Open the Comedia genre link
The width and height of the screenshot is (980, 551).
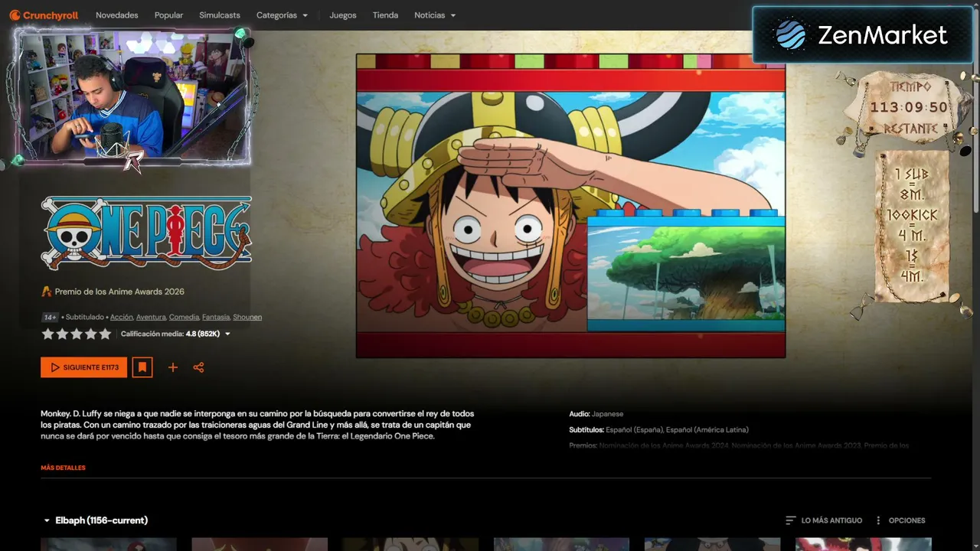coord(184,317)
